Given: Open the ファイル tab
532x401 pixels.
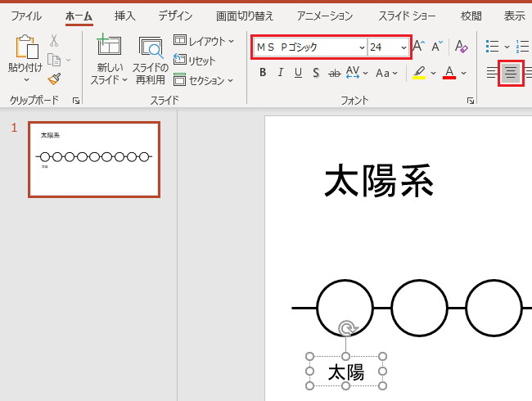Looking at the screenshot, I should (26, 16).
